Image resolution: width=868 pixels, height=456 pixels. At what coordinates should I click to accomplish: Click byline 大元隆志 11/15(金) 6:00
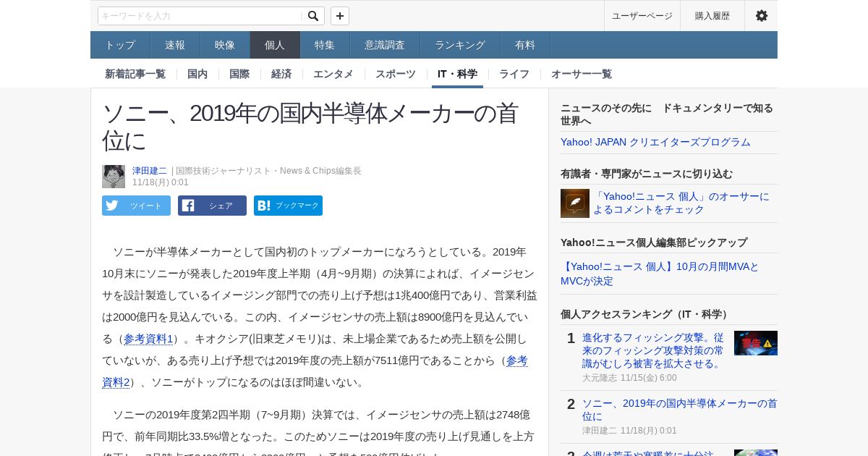629,378
